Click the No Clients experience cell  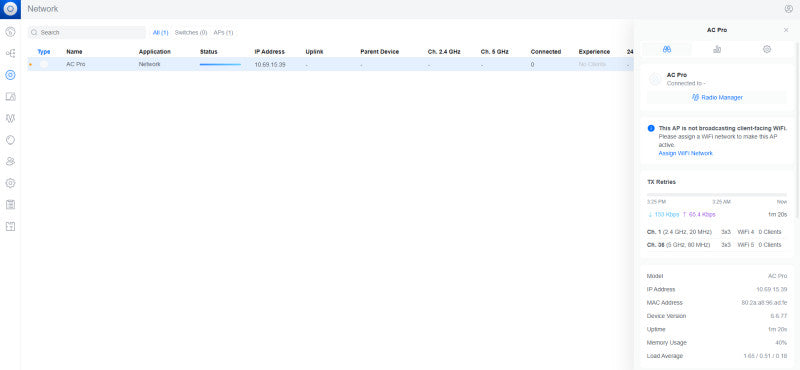(592, 64)
